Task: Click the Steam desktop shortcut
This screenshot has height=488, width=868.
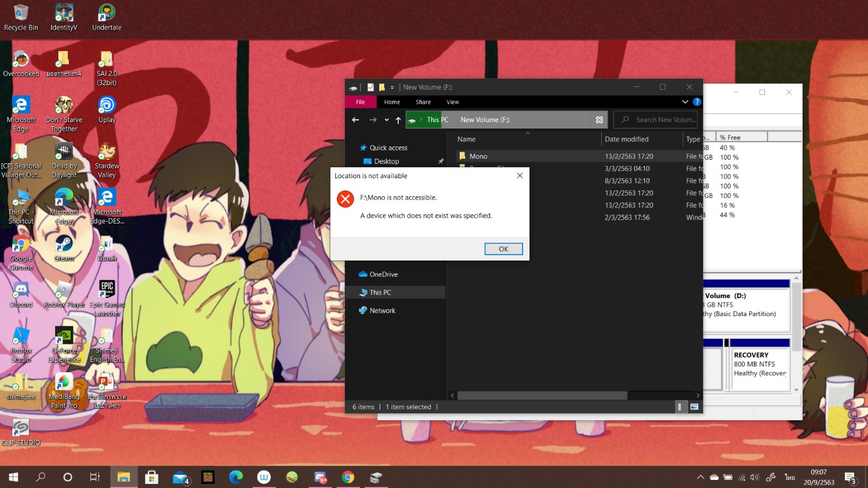Action: 64,248
